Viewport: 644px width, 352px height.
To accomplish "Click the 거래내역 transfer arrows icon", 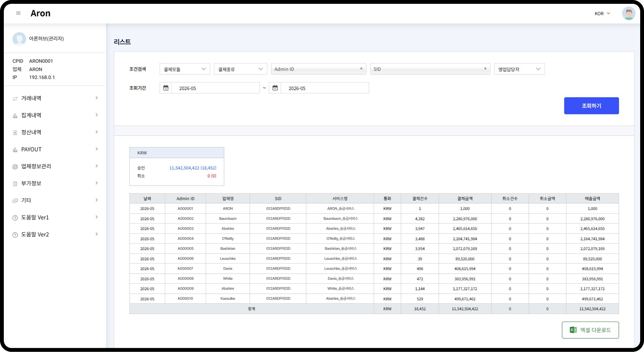I will pos(15,99).
